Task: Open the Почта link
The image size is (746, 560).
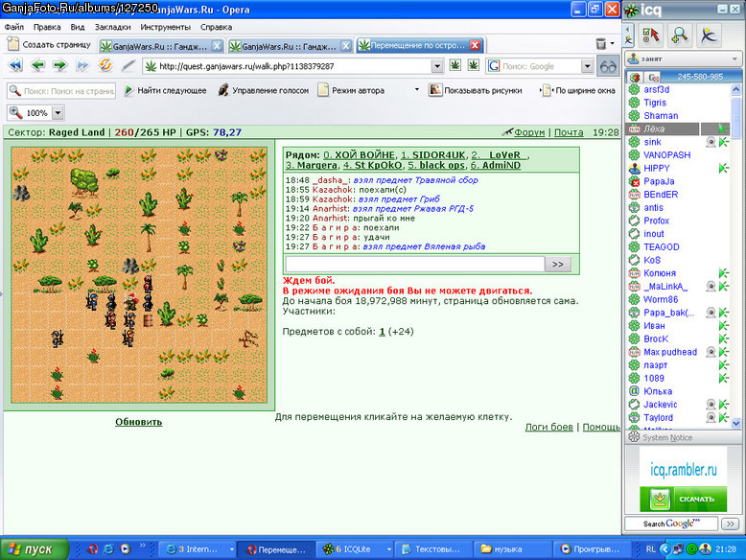Action: click(569, 132)
